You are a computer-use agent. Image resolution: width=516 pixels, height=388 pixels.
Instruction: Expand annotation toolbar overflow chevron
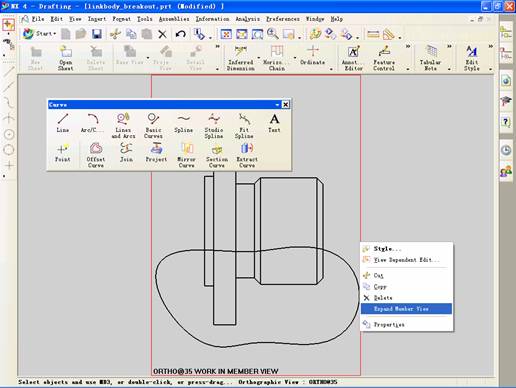point(408,46)
